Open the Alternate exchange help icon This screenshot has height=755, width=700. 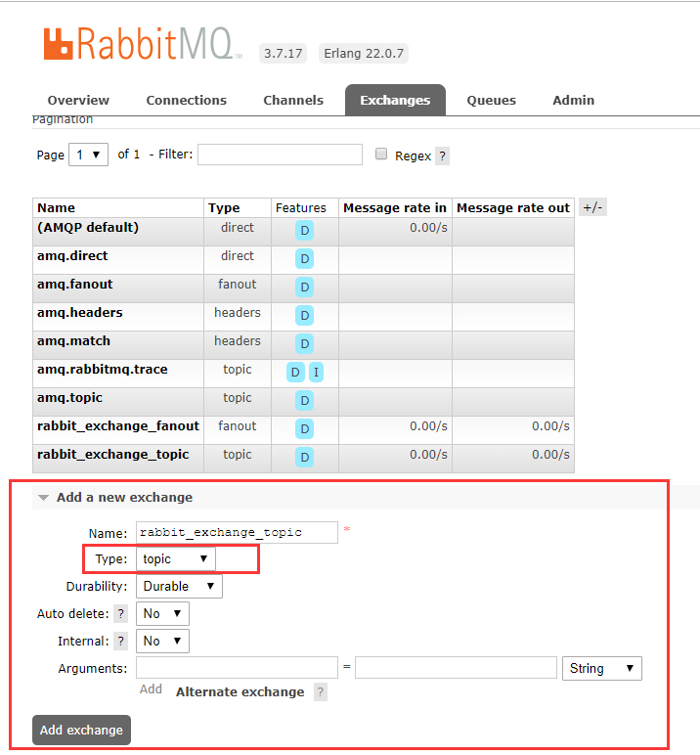click(321, 692)
